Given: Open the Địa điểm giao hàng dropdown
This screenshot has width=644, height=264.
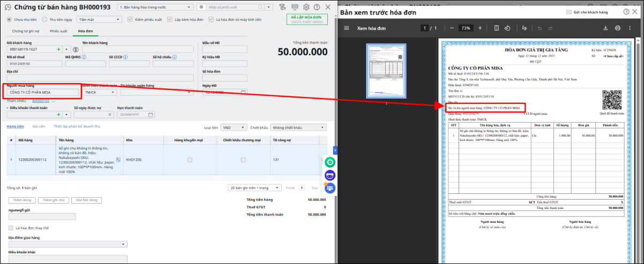Looking at the screenshot, I should pyautogui.click(x=68, y=244).
